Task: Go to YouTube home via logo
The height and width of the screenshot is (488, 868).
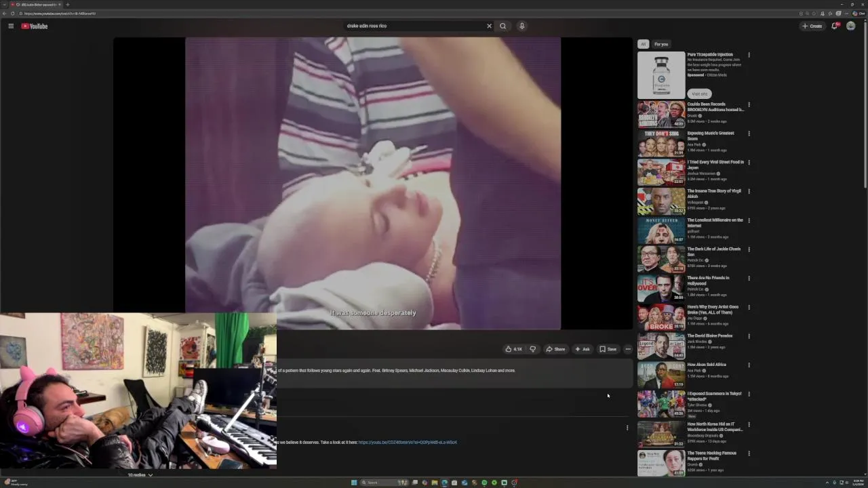Action: [x=34, y=26]
